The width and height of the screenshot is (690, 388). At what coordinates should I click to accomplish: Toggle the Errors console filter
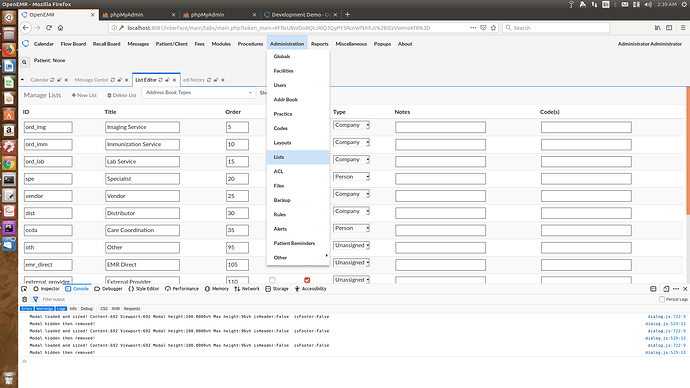(x=27, y=309)
